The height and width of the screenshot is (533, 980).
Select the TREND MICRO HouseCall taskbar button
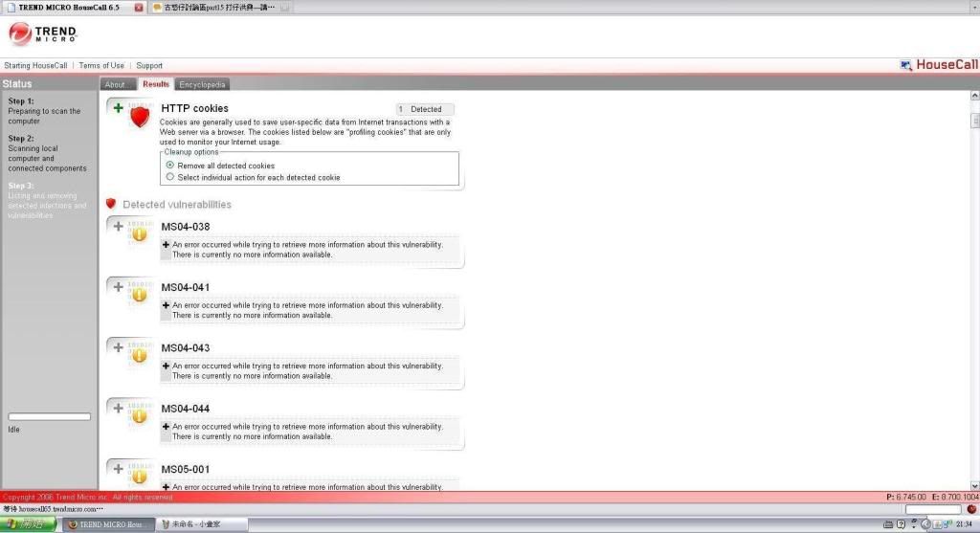pyautogui.click(x=109, y=524)
